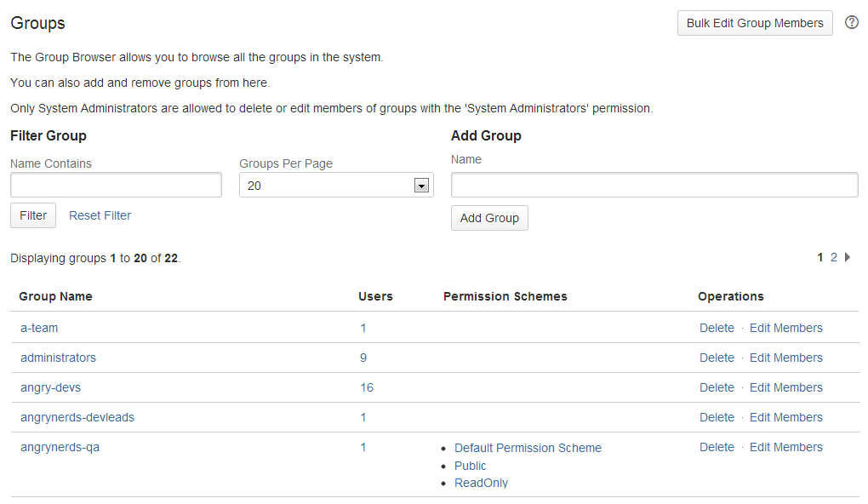The height and width of the screenshot is (504, 868).
Task: Go to page 2 of groups
Action: tap(834, 257)
